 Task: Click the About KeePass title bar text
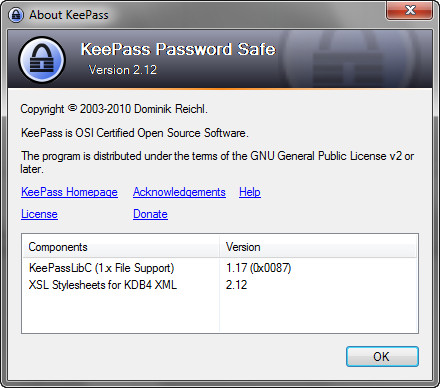69,15
